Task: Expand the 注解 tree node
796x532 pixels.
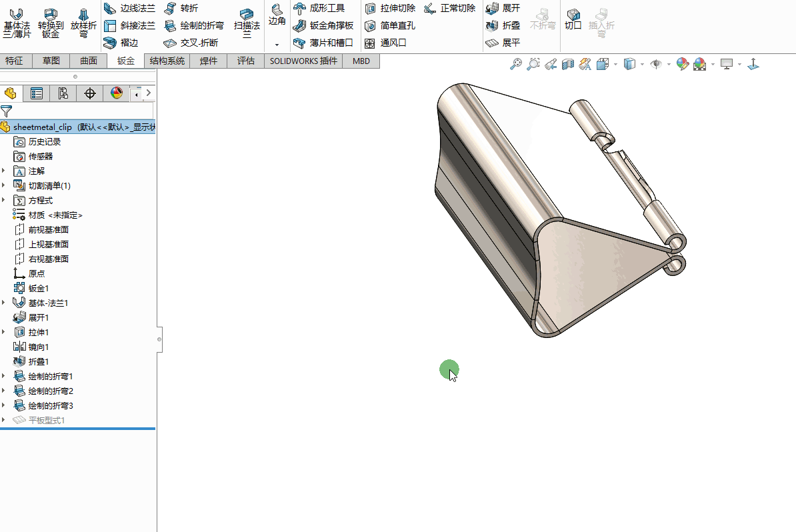Action: (3, 171)
